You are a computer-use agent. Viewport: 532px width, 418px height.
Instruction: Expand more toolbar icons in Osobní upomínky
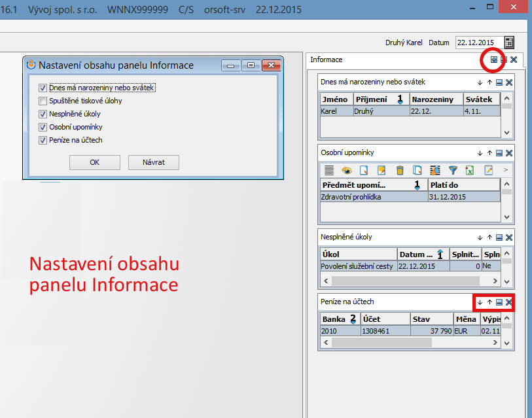click(505, 170)
